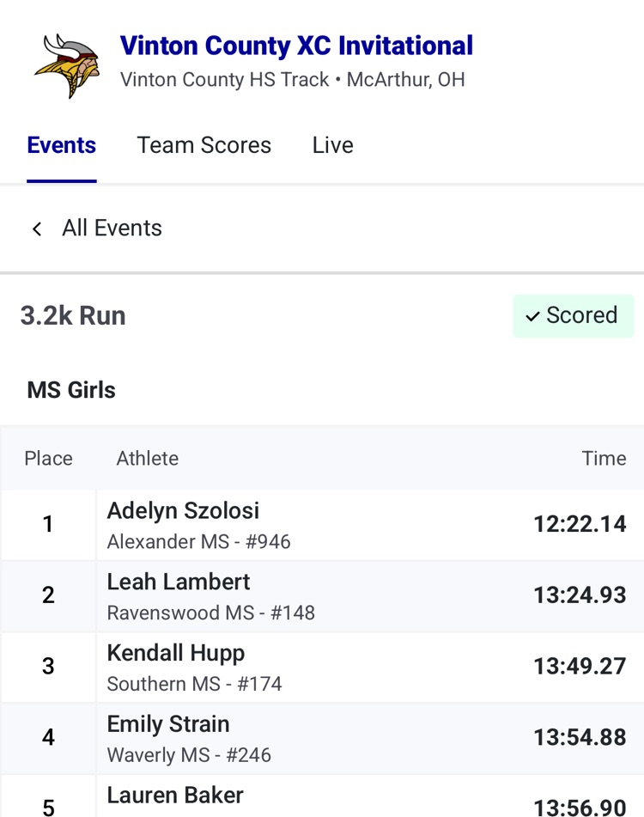The height and width of the screenshot is (817, 644).
Task: Click the Place column header
Action: point(48,459)
